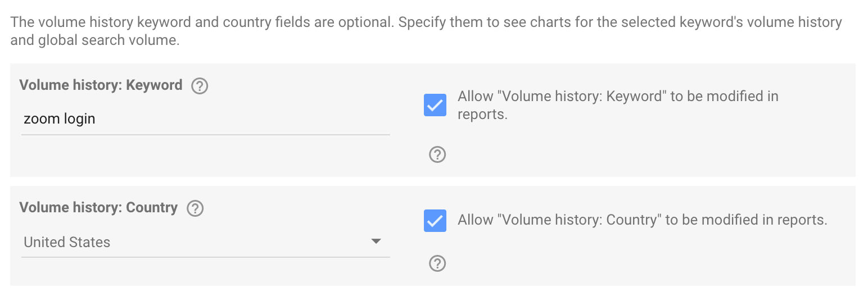This screenshot has height=301, width=868.
Task: Click the checkmark in the Keyword checkbox
Action: point(435,106)
